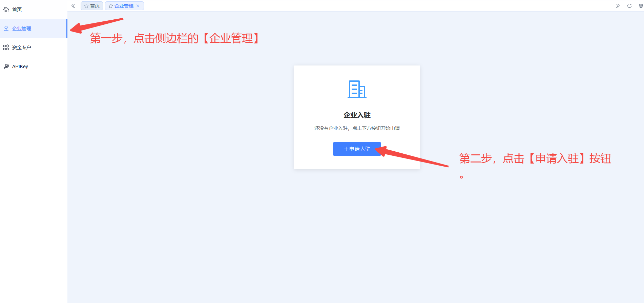Click the blue building icon on the card
644x303 pixels.
[x=357, y=89]
